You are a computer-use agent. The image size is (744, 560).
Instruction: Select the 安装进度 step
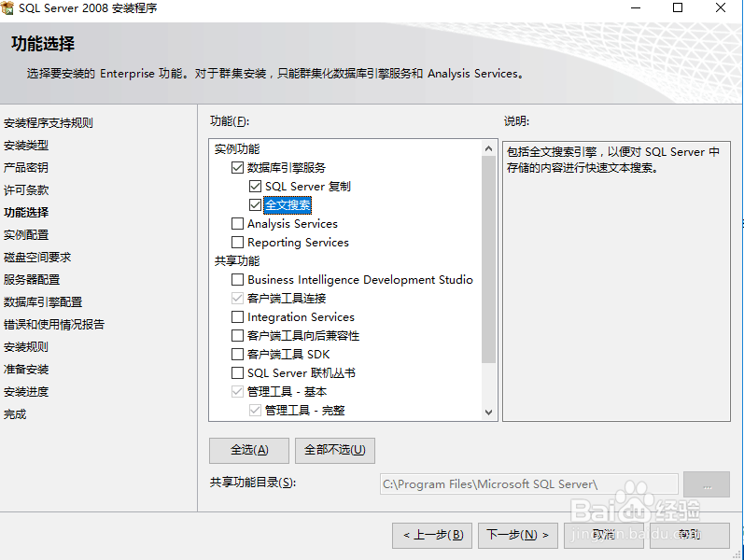[26, 392]
